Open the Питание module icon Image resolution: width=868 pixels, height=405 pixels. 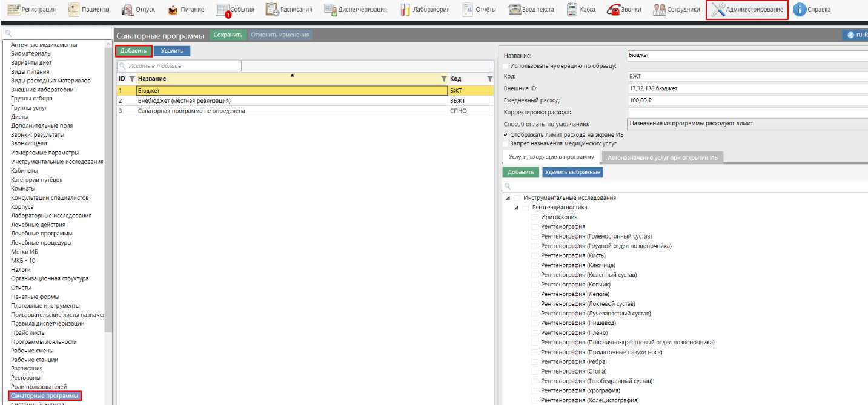173,10
